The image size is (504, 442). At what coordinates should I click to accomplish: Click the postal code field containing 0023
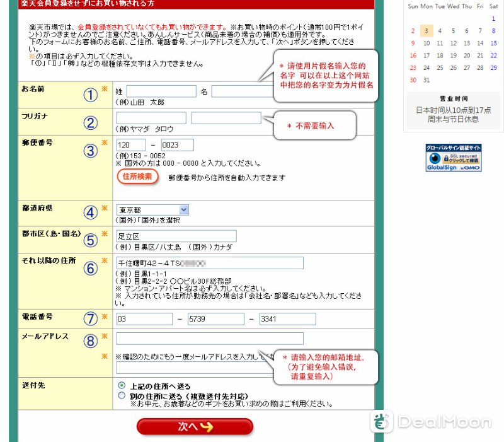[x=178, y=145]
